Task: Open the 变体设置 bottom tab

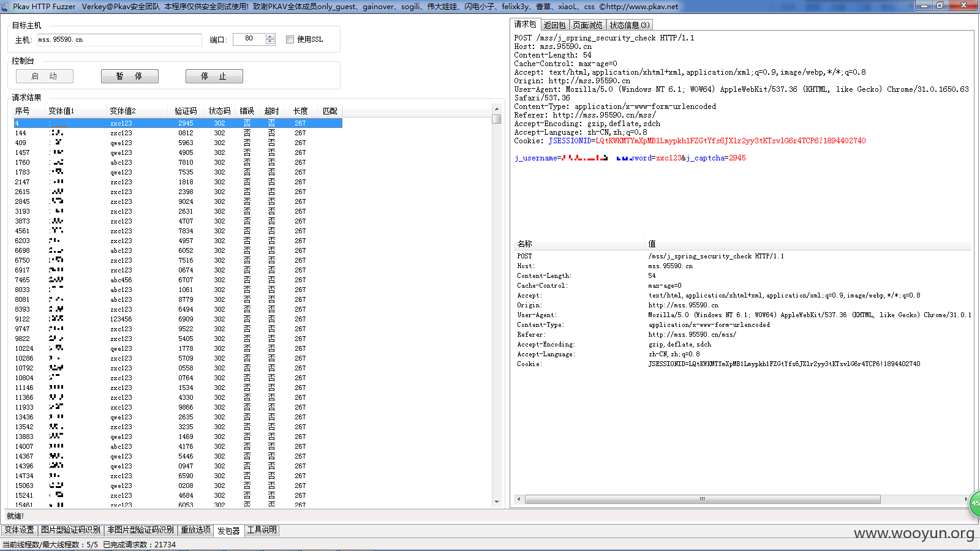Action: [20, 530]
